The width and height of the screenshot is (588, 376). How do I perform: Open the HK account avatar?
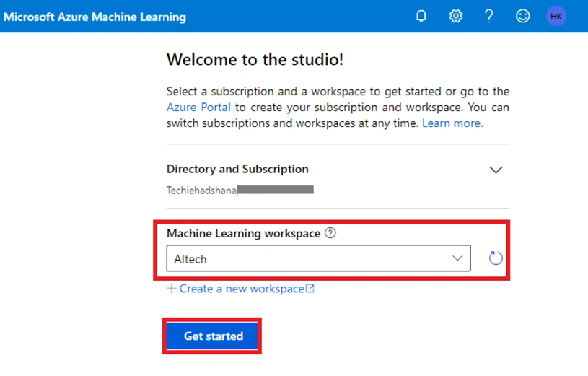coord(556,16)
